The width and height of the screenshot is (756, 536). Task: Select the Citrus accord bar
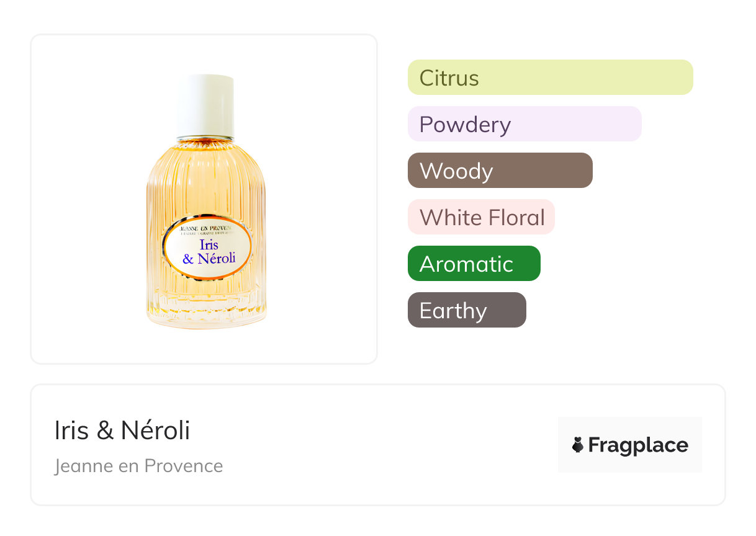(x=550, y=78)
